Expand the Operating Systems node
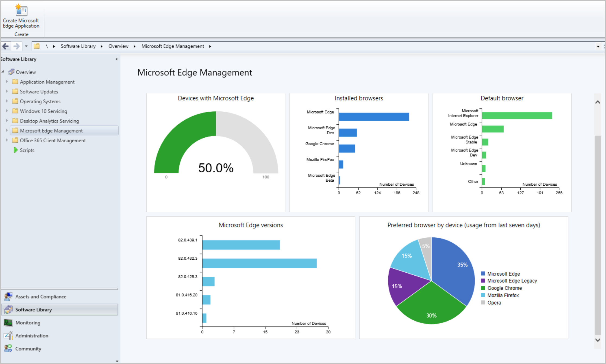The width and height of the screenshot is (606, 364). 7,101
